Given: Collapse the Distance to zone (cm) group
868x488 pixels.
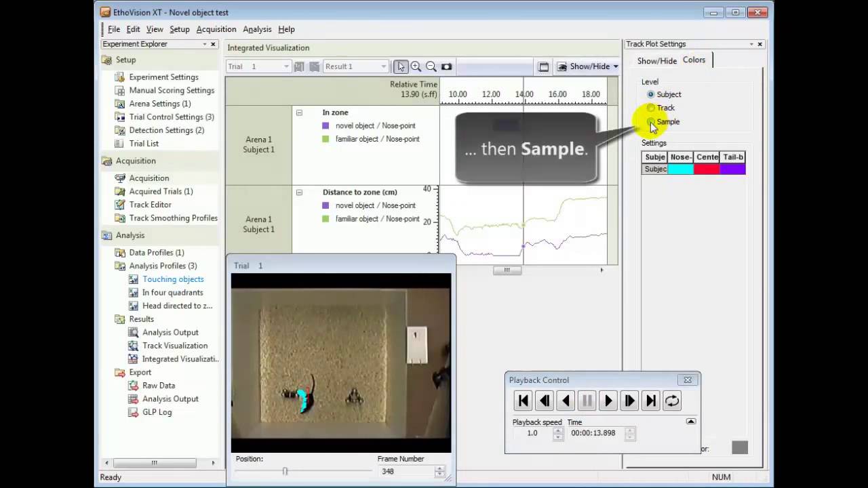Looking at the screenshot, I should point(299,192).
